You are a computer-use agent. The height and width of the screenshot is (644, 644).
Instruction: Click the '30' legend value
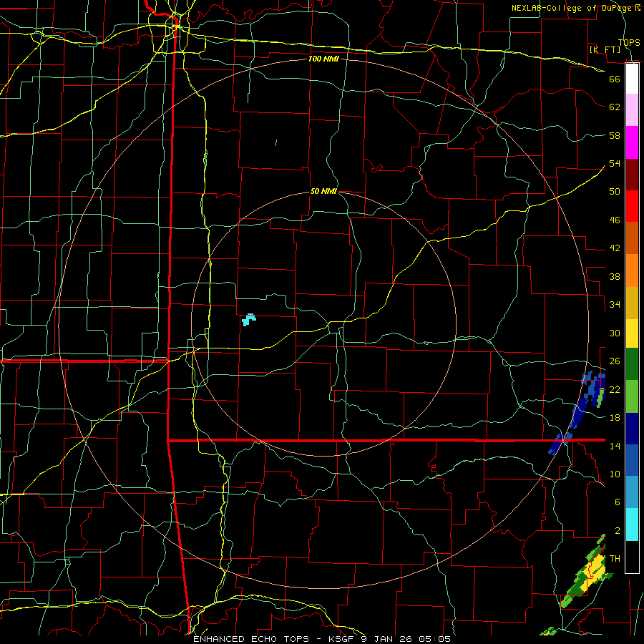[x=615, y=333]
